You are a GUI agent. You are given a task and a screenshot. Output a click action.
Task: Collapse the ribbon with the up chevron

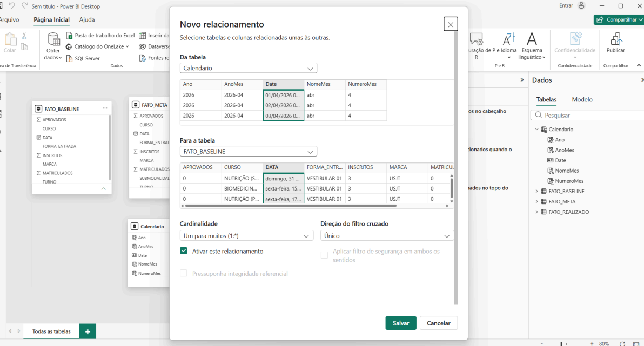pyautogui.click(x=639, y=65)
